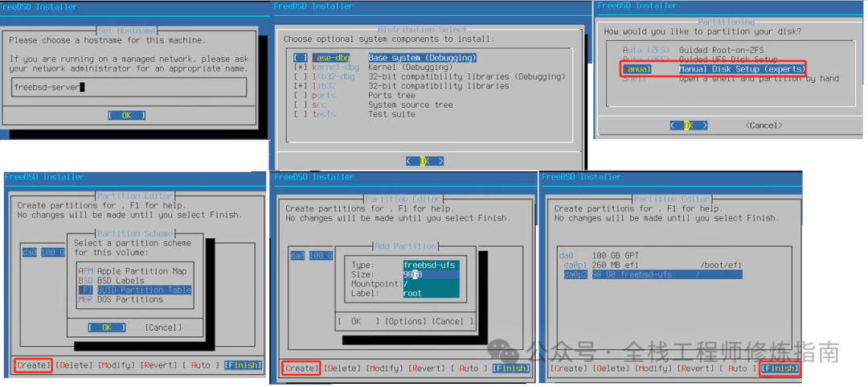The height and width of the screenshot is (387, 868).
Task: Click Delete in the editor listing da0p2
Action: 612,368
